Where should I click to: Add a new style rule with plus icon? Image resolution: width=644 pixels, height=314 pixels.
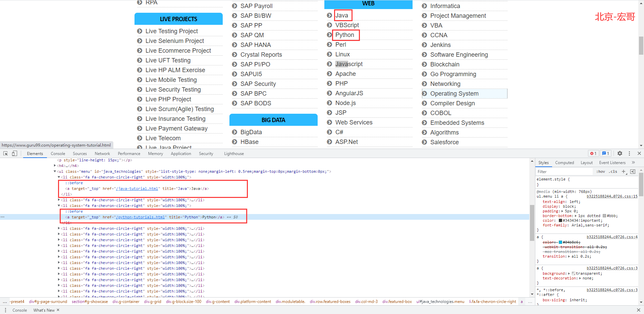pos(624,171)
